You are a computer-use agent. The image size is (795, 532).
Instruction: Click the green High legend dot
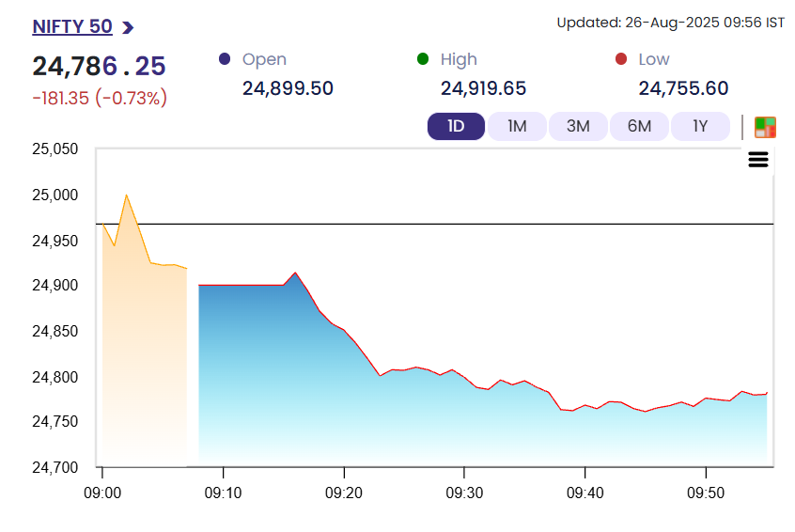coord(423,59)
